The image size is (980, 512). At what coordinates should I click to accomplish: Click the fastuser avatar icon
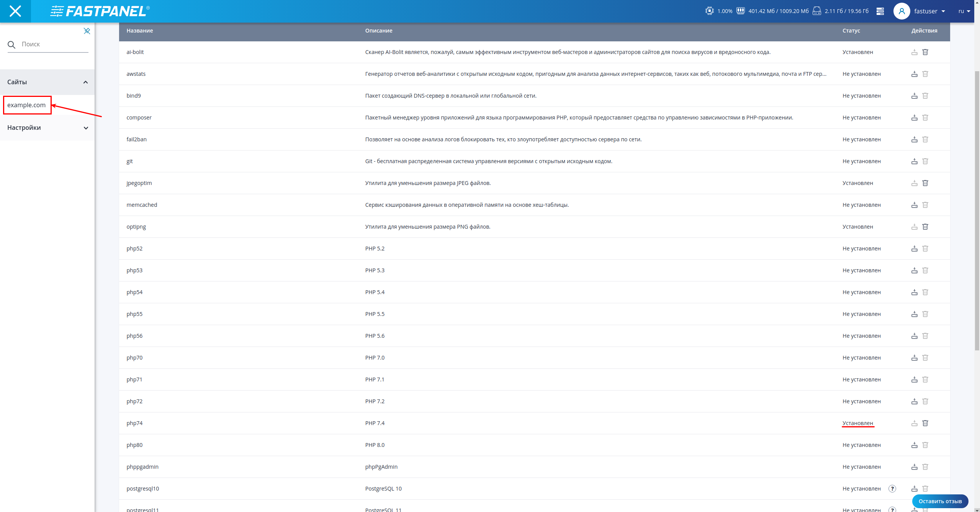coord(901,11)
